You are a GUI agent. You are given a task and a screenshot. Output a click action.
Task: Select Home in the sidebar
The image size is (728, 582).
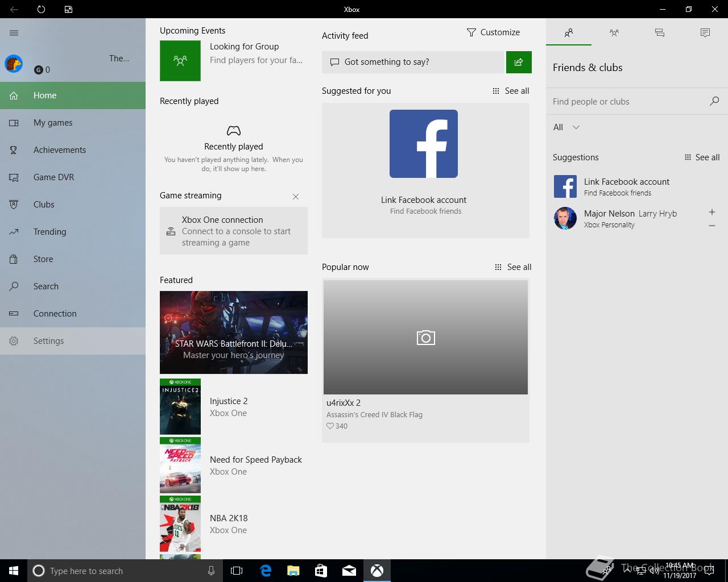[x=73, y=95]
